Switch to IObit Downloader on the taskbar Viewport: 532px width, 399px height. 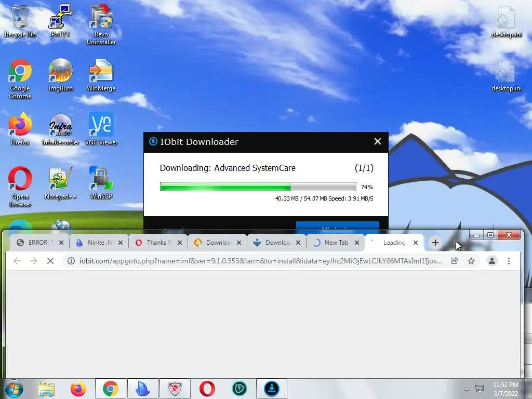271,389
